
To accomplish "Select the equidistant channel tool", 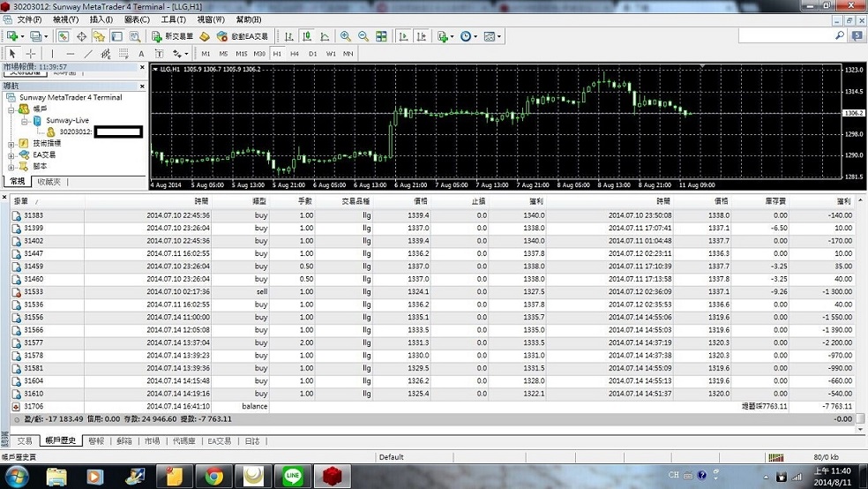I will tap(106, 54).
